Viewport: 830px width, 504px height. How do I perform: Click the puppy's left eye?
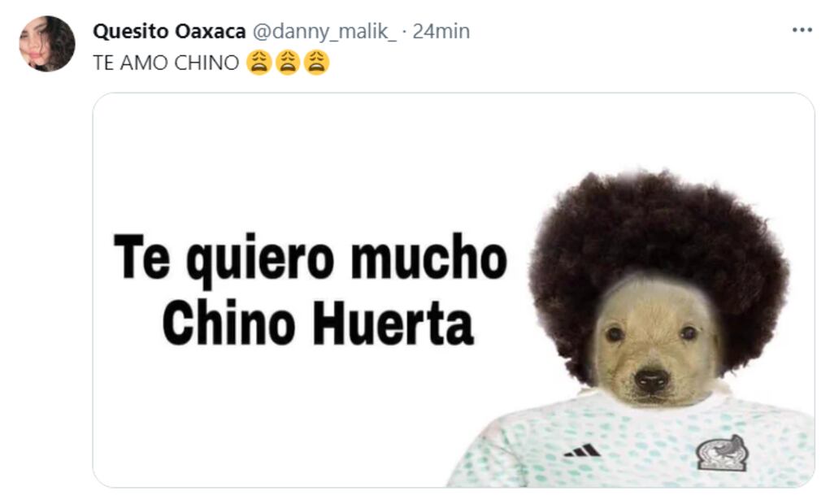[615, 334]
